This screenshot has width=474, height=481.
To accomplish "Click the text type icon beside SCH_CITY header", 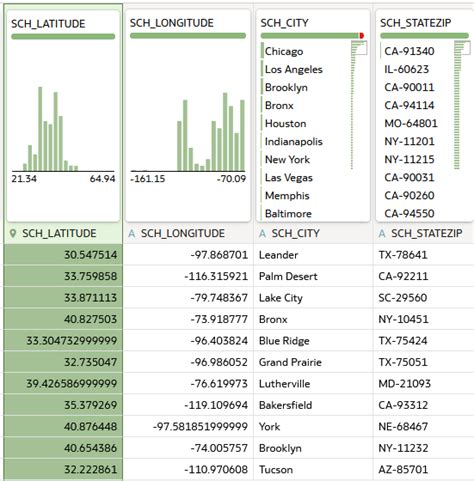I will coord(262,234).
